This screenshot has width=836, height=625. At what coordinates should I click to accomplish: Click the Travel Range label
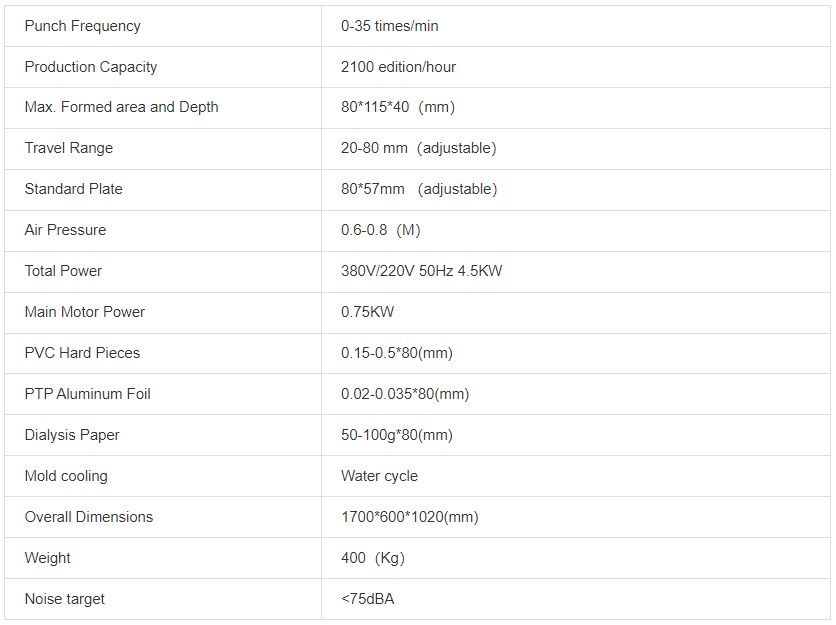(69, 148)
